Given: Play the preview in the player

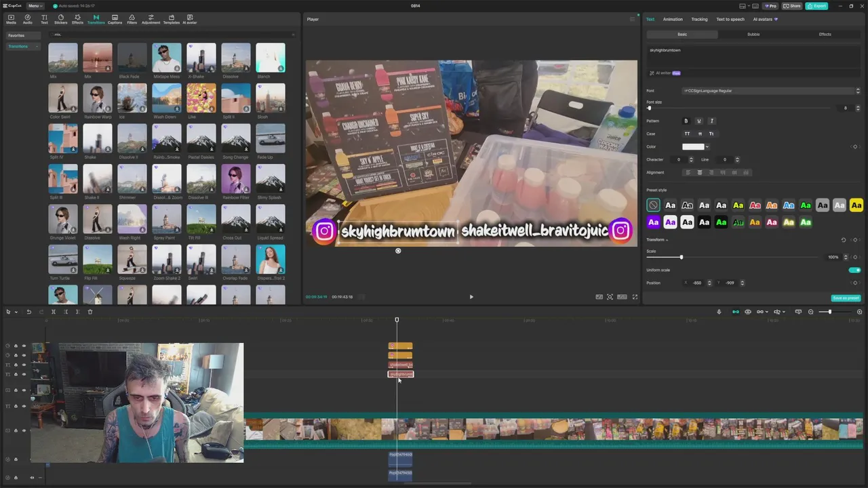Looking at the screenshot, I should 471,297.
